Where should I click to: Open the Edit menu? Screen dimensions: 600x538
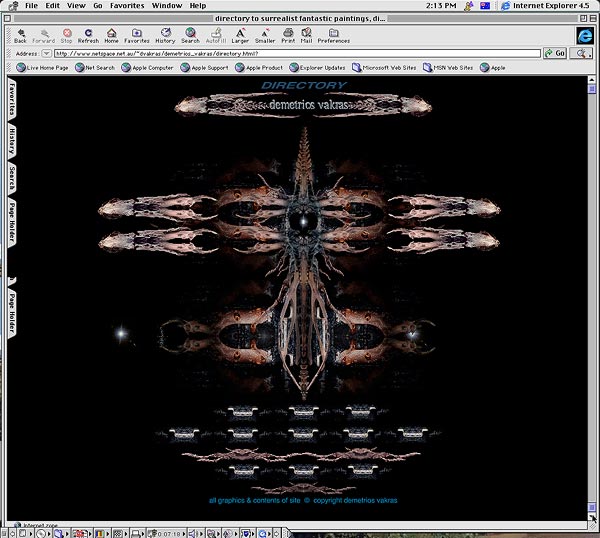[52, 6]
